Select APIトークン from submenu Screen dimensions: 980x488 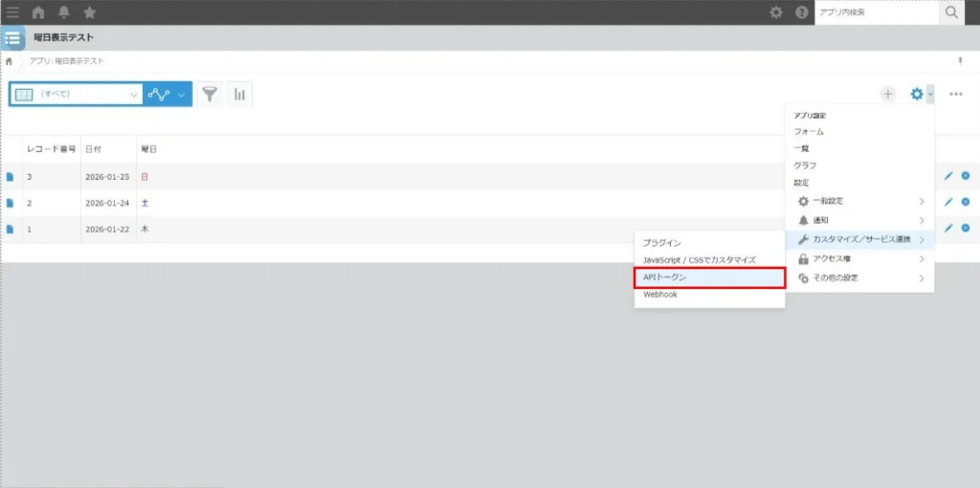point(709,277)
